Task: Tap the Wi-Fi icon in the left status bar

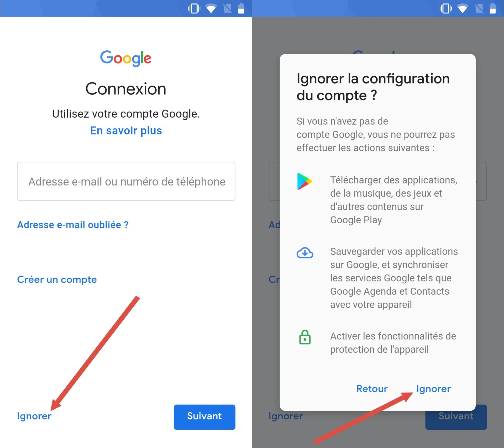Action: (211, 9)
